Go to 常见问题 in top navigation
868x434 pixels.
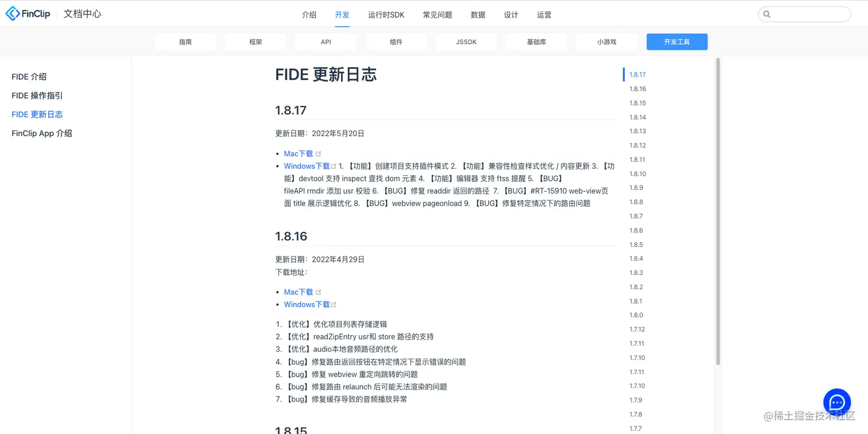coord(437,15)
